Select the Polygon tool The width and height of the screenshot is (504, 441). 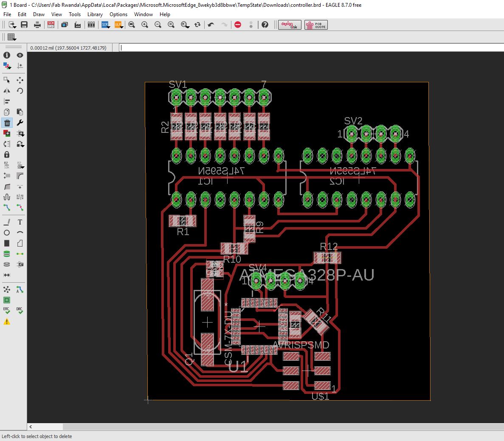click(x=20, y=243)
